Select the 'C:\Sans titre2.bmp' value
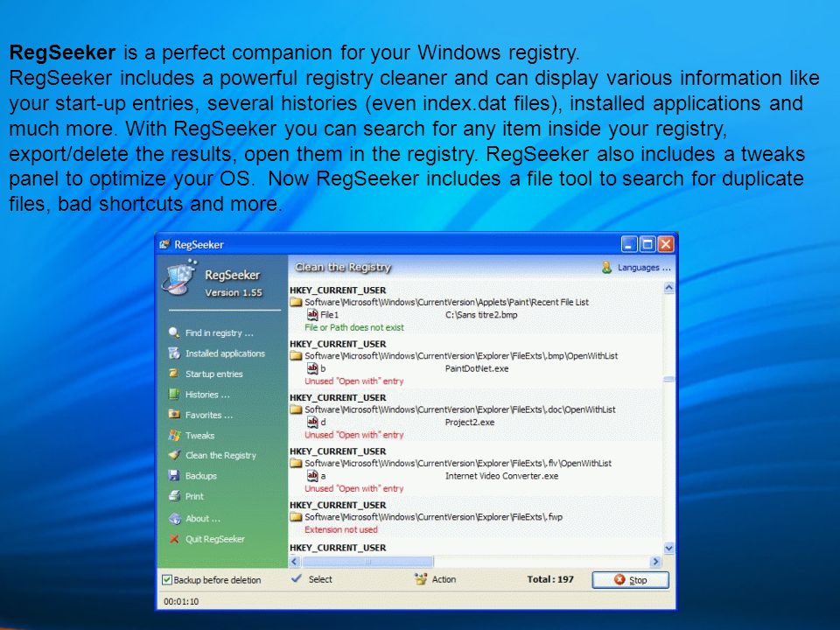 (481, 314)
